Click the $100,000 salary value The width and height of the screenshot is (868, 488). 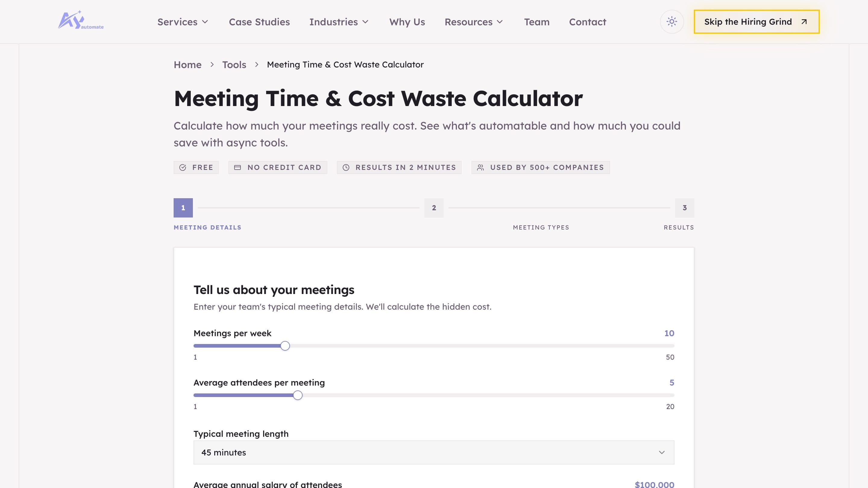[654, 484]
